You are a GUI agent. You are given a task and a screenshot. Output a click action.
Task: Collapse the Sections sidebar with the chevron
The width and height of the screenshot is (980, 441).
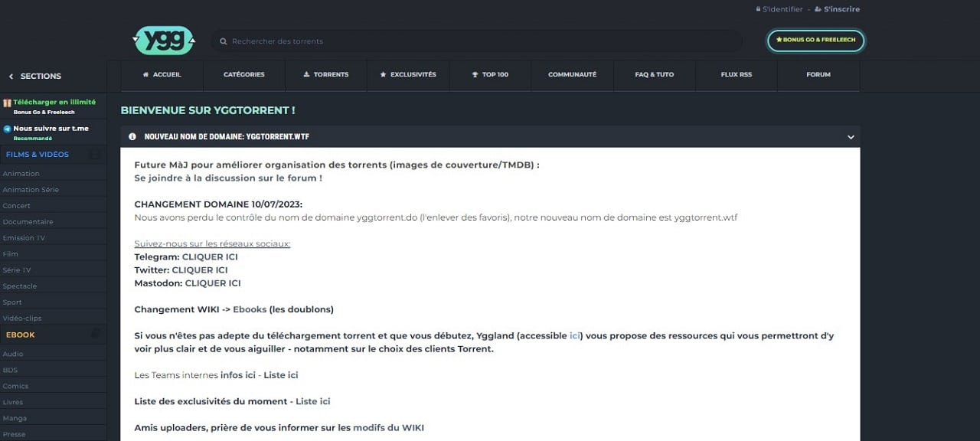pos(11,77)
